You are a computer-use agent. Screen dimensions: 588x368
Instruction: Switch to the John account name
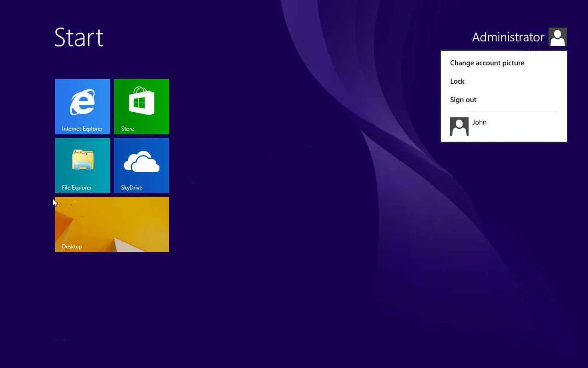pyautogui.click(x=479, y=122)
